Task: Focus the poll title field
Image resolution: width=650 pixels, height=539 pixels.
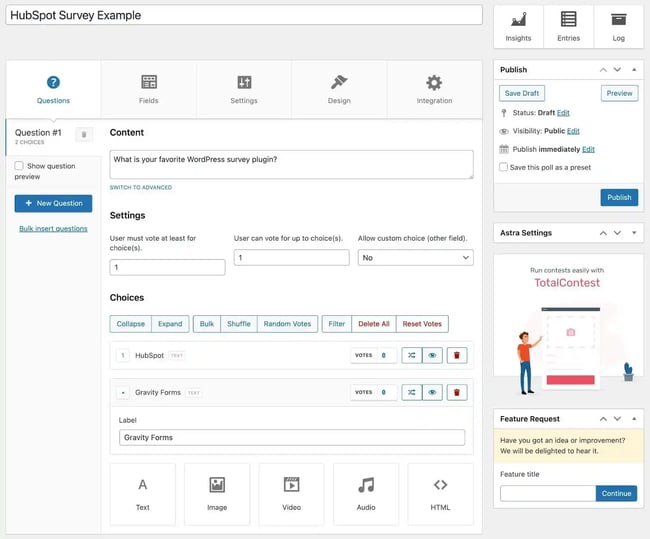Action: tap(244, 15)
